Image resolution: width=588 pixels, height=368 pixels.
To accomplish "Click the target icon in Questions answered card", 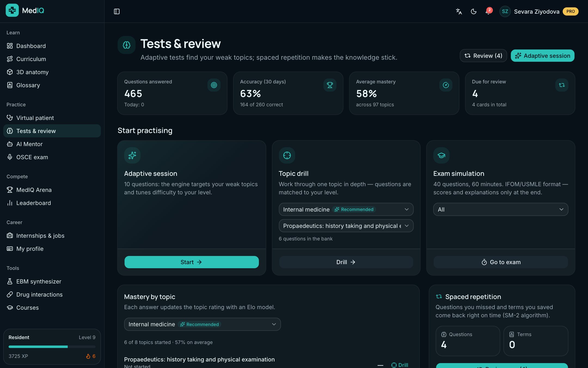I will 214,85.
